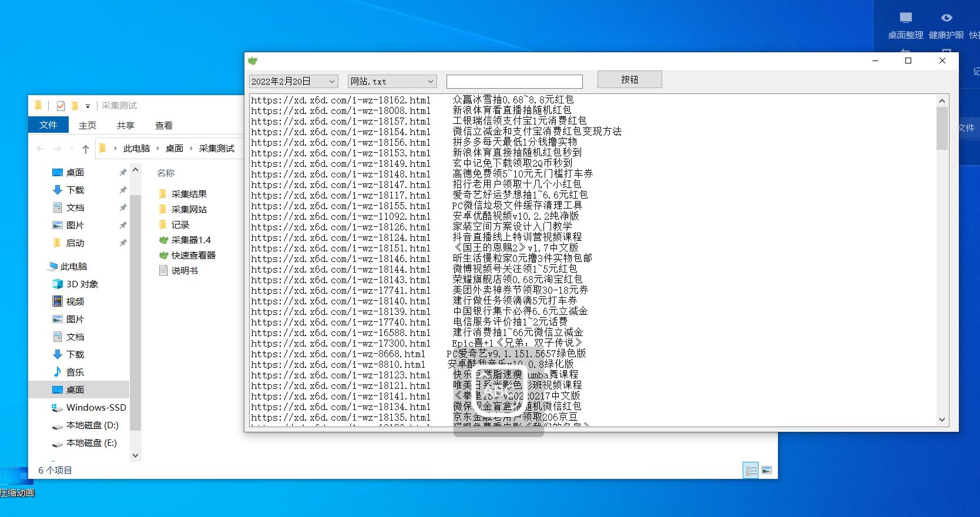
Task: Select the line with i-wz-11092.html
Action: tap(415, 216)
